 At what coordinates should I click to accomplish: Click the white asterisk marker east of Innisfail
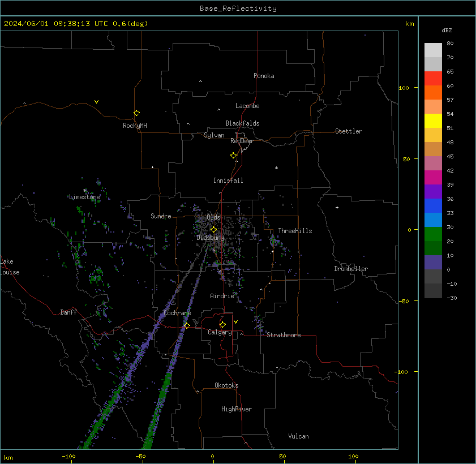point(276,168)
